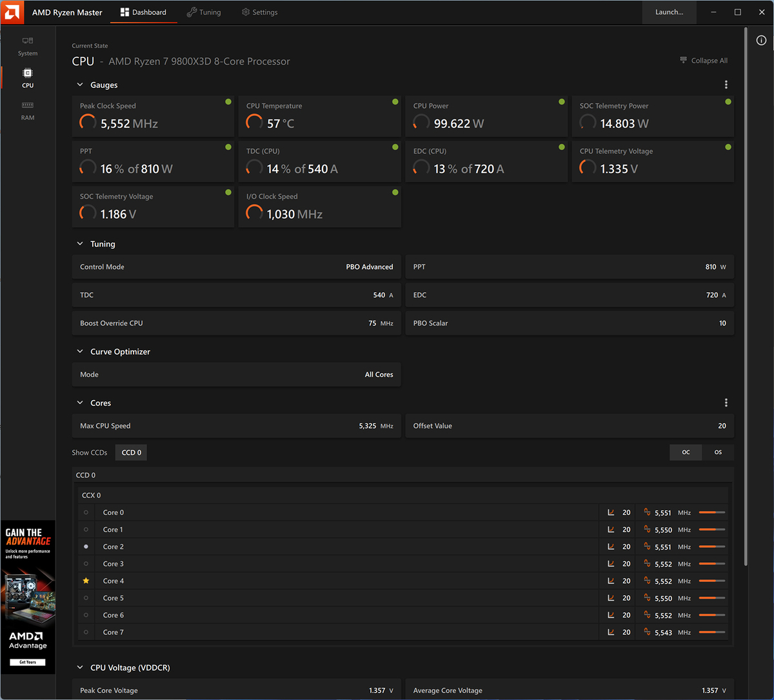Collapse the Gauges section

80,85
